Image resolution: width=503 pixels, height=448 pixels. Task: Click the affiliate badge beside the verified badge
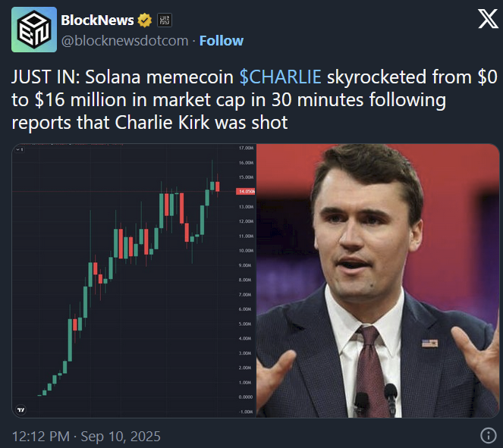click(164, 20)
